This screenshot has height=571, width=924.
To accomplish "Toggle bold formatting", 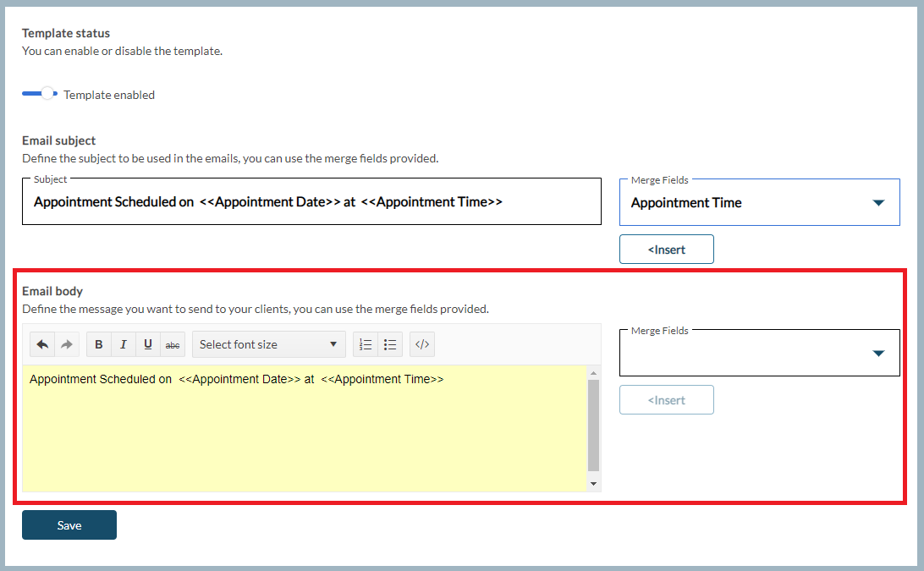I will pos(99,344).
